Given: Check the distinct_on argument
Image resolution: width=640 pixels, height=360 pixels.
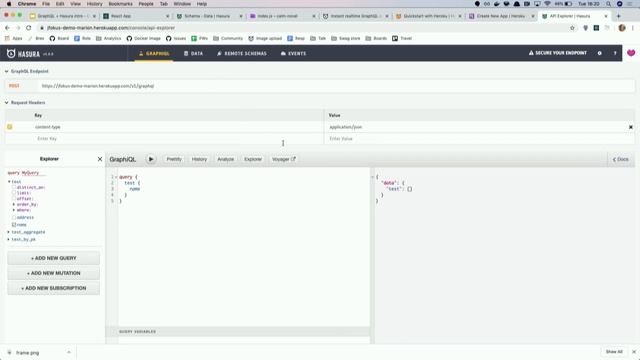Looking at the screenshot, I should 14,187.
